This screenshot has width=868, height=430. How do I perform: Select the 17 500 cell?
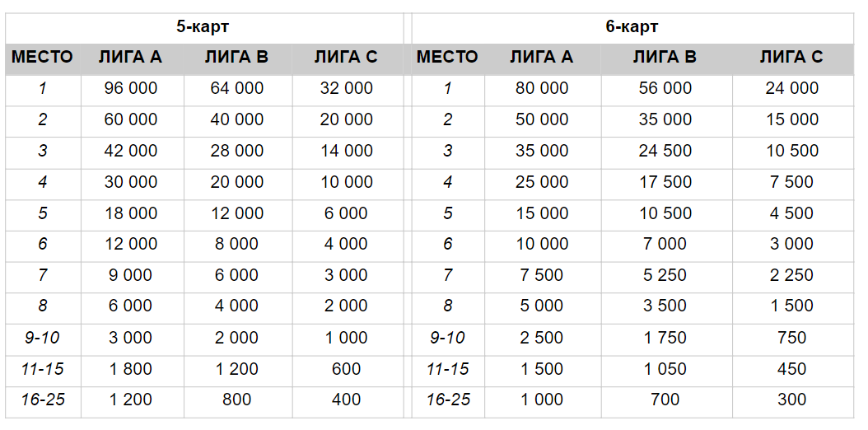pyautogui.click(x=665, y=182)
